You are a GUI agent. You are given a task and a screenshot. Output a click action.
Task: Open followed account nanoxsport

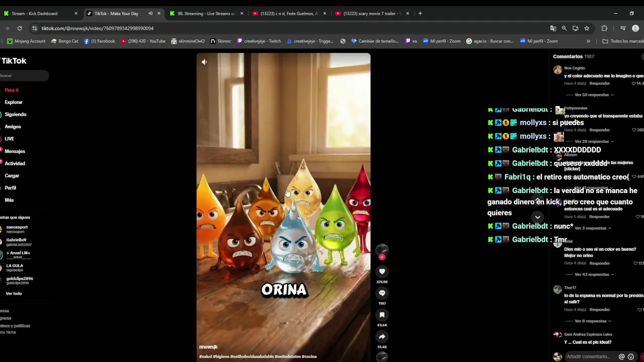pos(17,229)
